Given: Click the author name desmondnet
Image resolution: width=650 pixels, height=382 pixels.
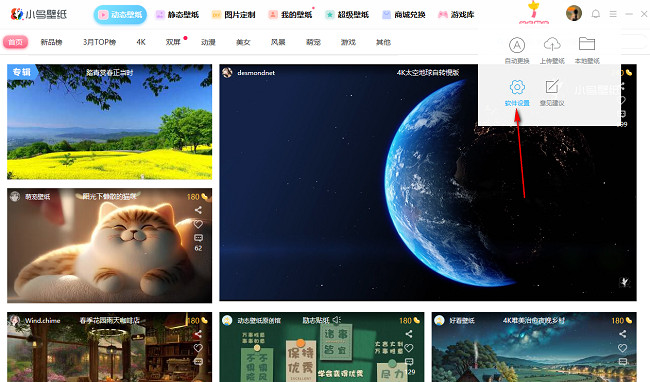Looking at the screenshot, I should pyautogui.click(x=256, y=73).
